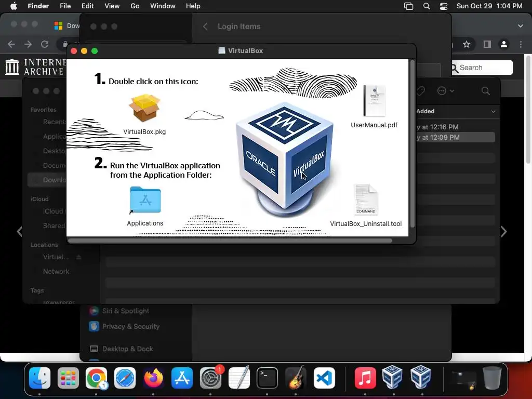The image size is (532, 399).
Task: Select Virtual... volume in Finder sidebar
Action: 56,257
